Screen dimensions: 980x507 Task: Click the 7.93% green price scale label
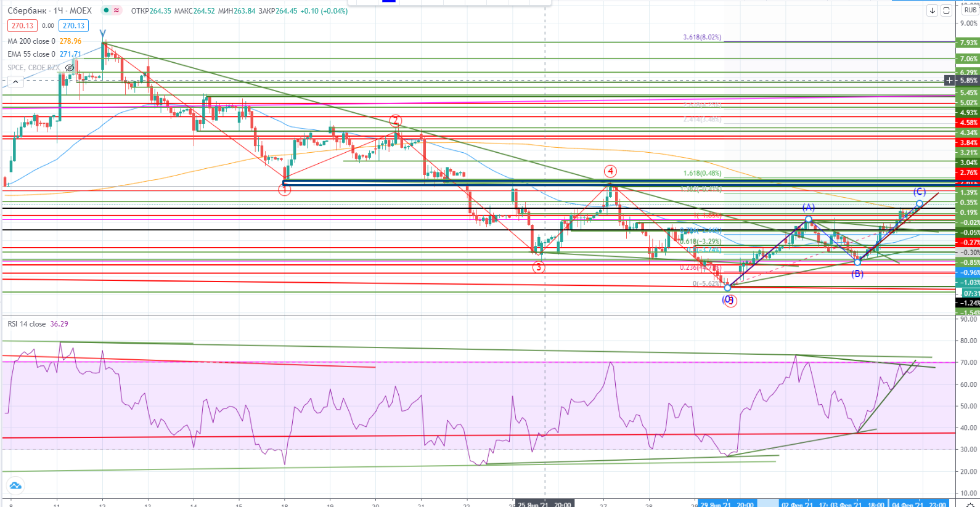(x=968, y=43)
